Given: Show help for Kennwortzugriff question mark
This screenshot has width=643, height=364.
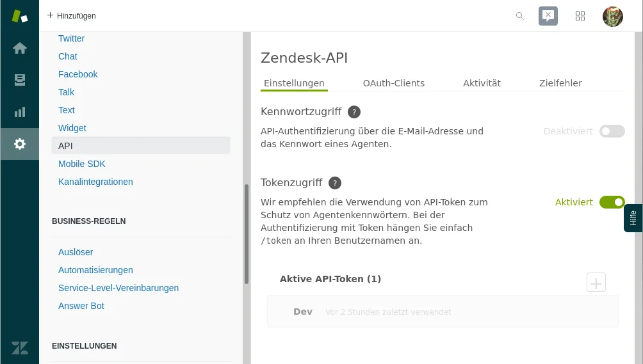Looking at the screenshot, I should coord(354,112).
